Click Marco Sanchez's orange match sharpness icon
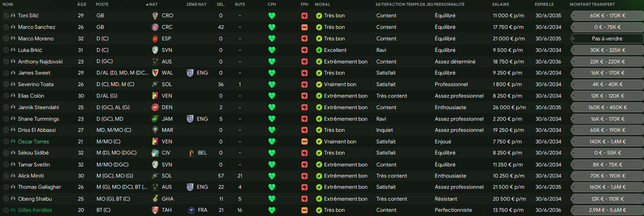 pyautogui.click(x=305, y=27)
